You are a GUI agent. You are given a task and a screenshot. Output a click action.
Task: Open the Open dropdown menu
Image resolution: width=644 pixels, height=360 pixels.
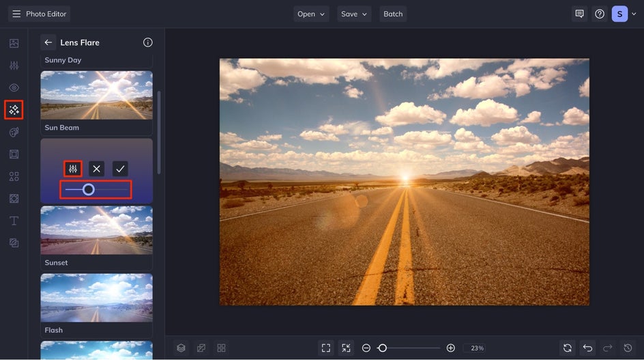311,14
